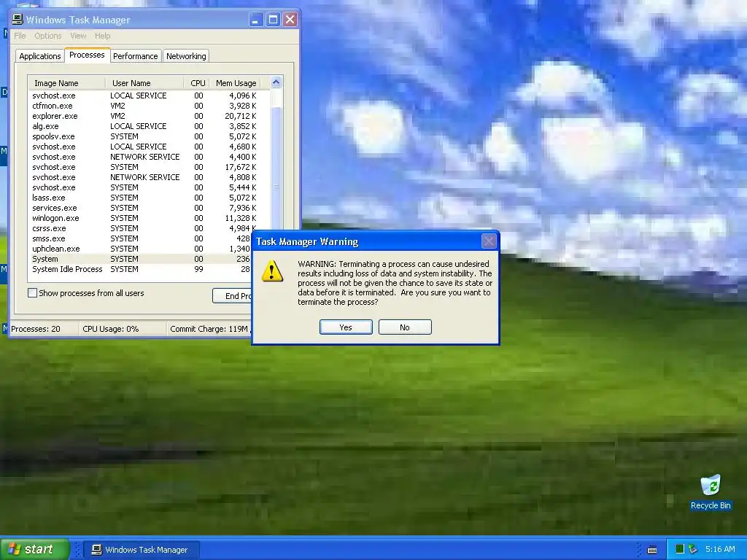Open the View menu
This screenshot has height=560, width=747.
pos(78,36)
